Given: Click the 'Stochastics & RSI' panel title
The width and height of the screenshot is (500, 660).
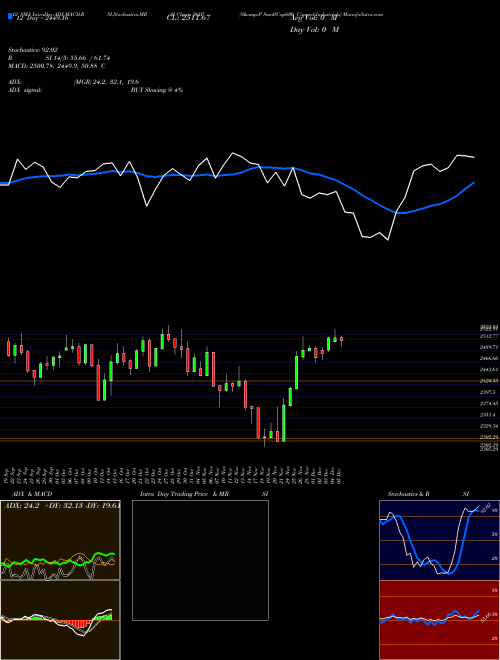Looking at the screenshot, I should [428, 494].
